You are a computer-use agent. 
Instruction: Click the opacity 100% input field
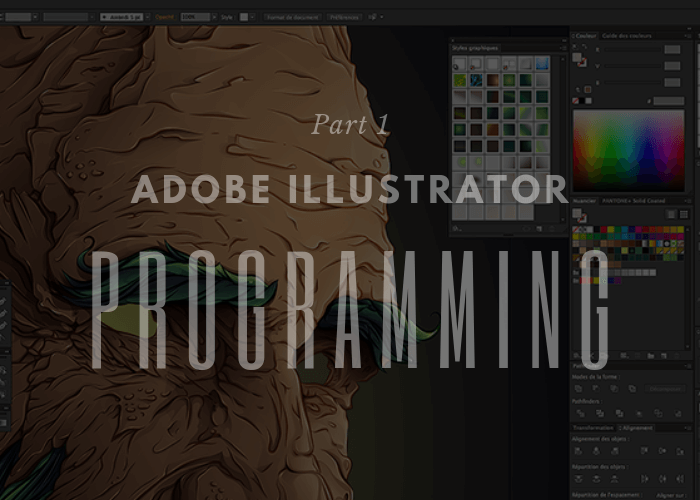coord(195,17)
